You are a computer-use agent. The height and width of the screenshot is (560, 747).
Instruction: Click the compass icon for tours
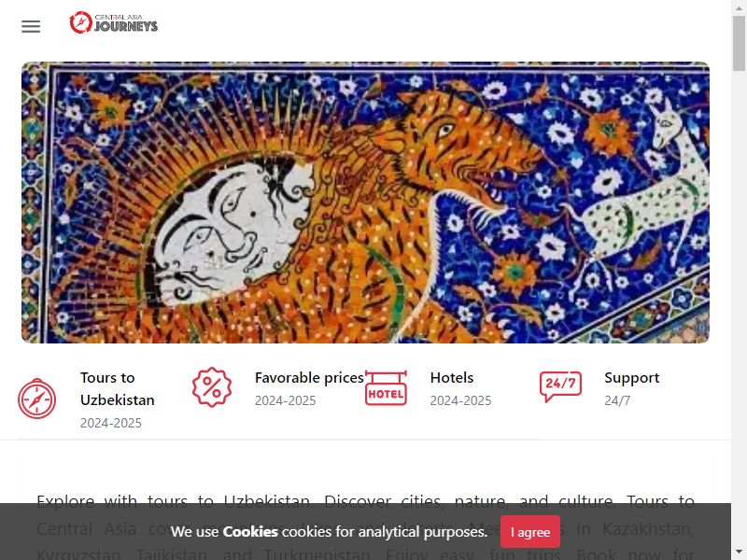point(36,399)
